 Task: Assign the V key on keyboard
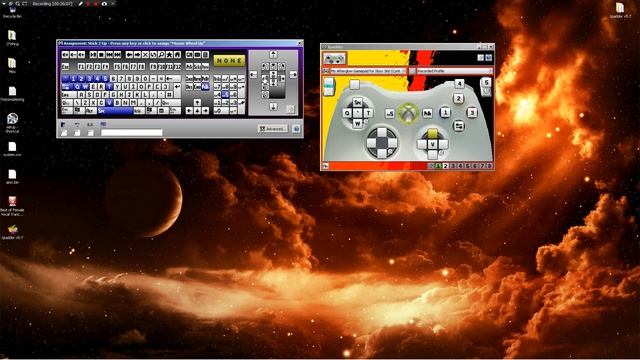pyautogui.click(x=109, y=102)
